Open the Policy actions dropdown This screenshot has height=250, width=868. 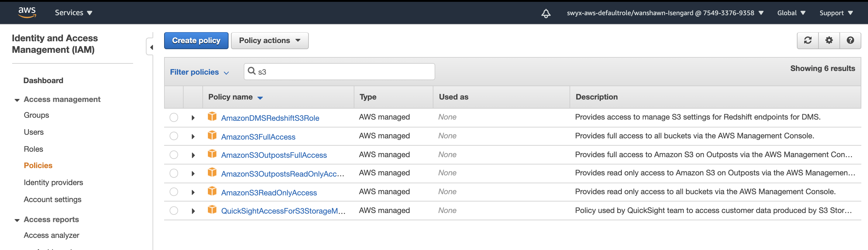(x=270, y=41)
